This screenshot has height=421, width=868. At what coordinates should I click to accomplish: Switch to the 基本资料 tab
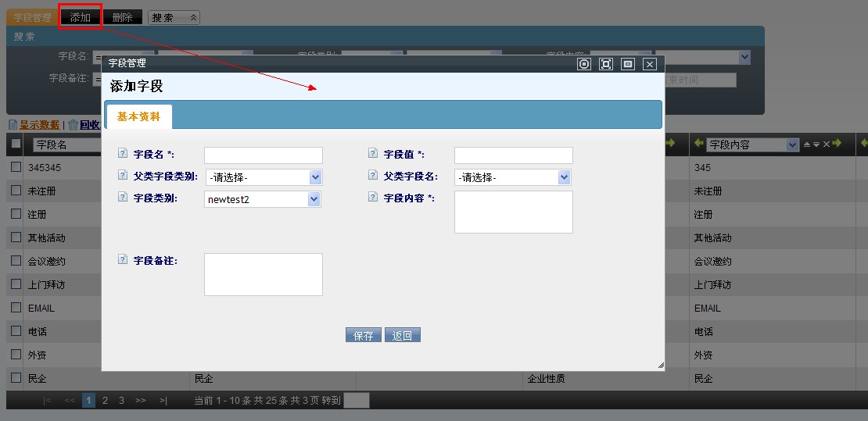(x=138, y=116)
